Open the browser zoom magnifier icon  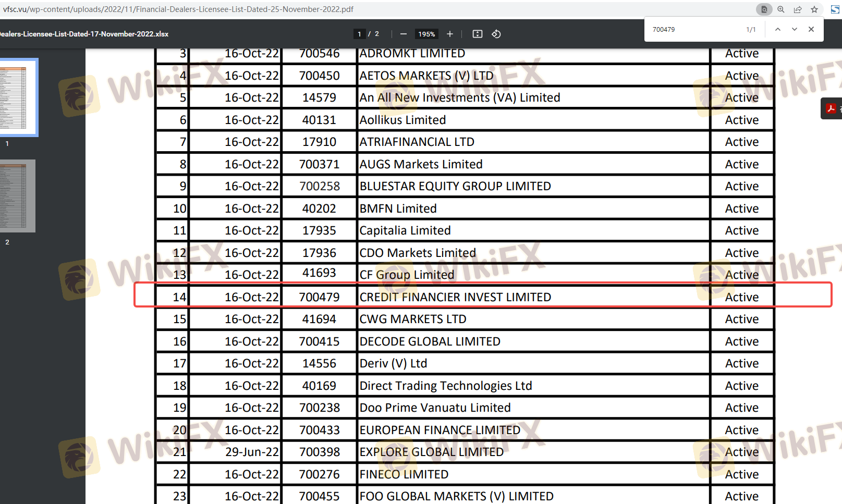[x=781, y=9]
